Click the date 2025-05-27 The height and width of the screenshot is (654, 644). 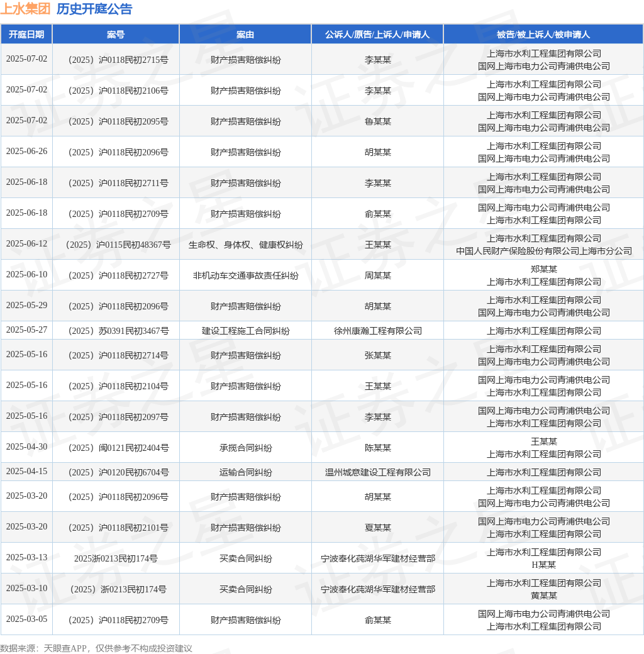26,330
